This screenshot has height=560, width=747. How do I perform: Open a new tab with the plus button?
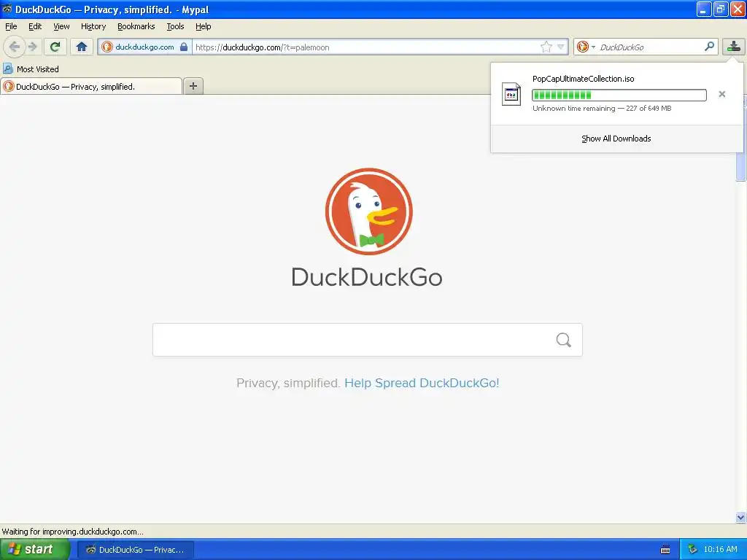coord(193,86)
